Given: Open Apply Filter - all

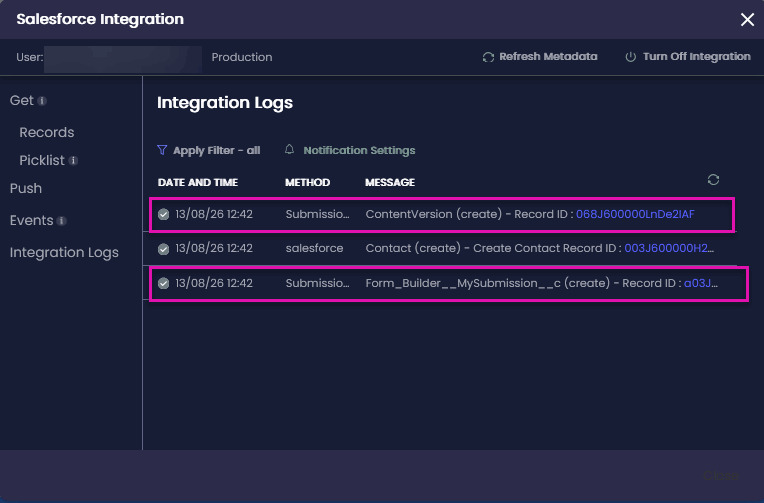Looking at the screenshot, I should point(216,150).
